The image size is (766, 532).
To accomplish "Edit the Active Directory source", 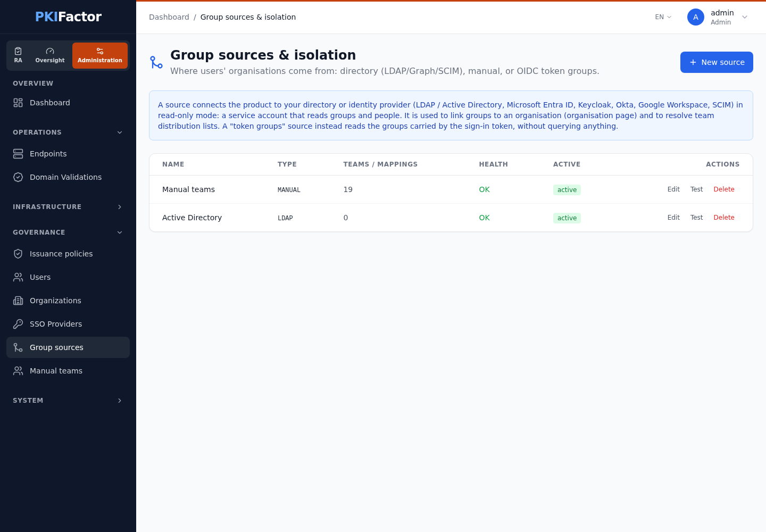I will pyautogui.click(x=673, y=218).
